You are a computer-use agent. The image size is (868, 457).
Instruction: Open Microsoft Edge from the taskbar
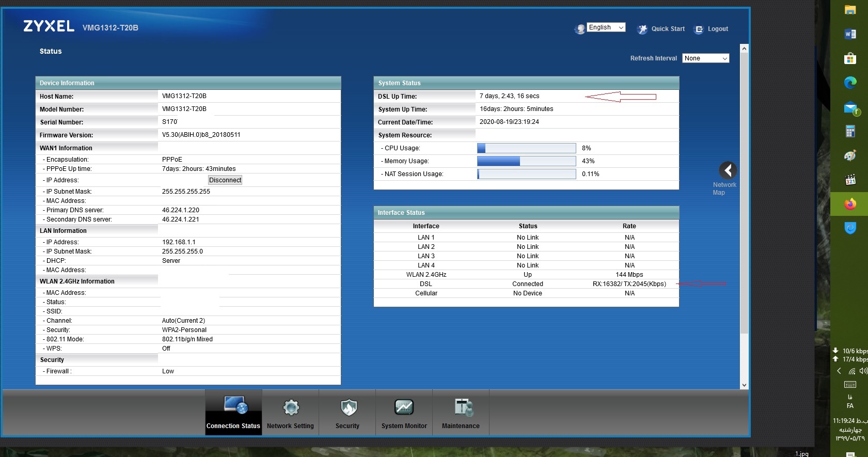coord(850,83)
